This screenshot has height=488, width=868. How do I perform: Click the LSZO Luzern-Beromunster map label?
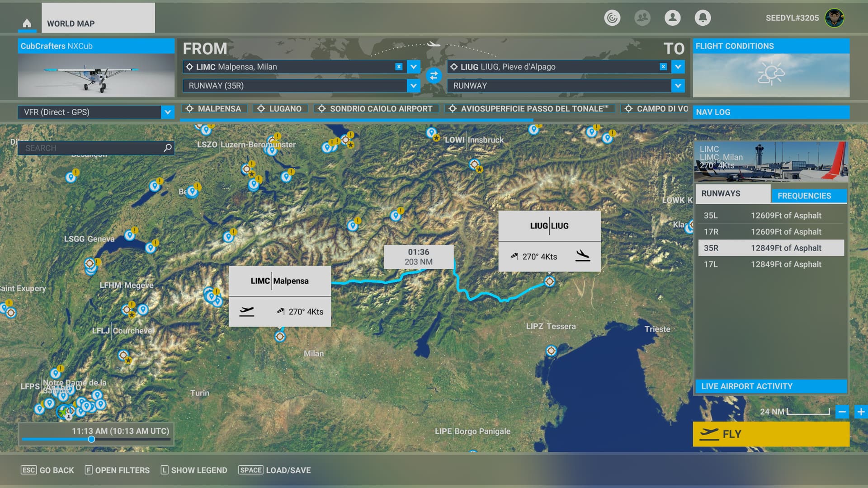point(246,145)
